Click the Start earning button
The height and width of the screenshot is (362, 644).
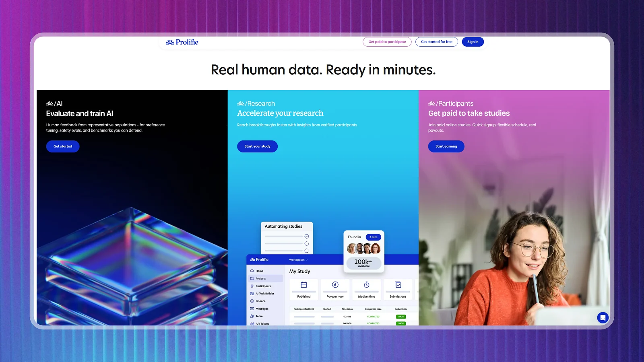point(446,146)
